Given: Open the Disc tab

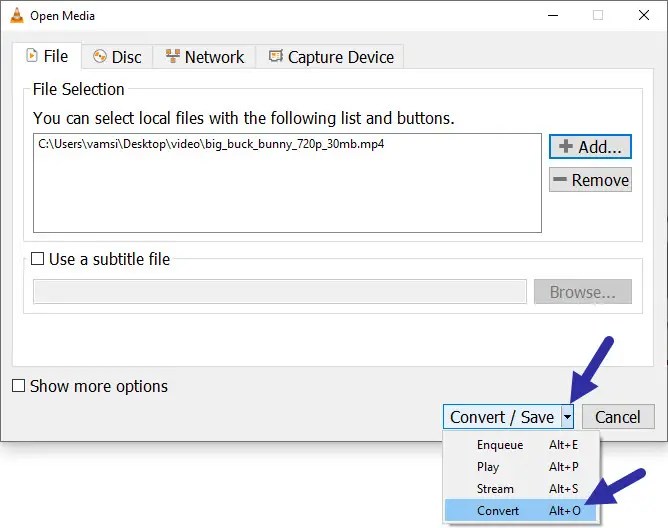Looking at the screenshot, I should (x=117, y=57).
